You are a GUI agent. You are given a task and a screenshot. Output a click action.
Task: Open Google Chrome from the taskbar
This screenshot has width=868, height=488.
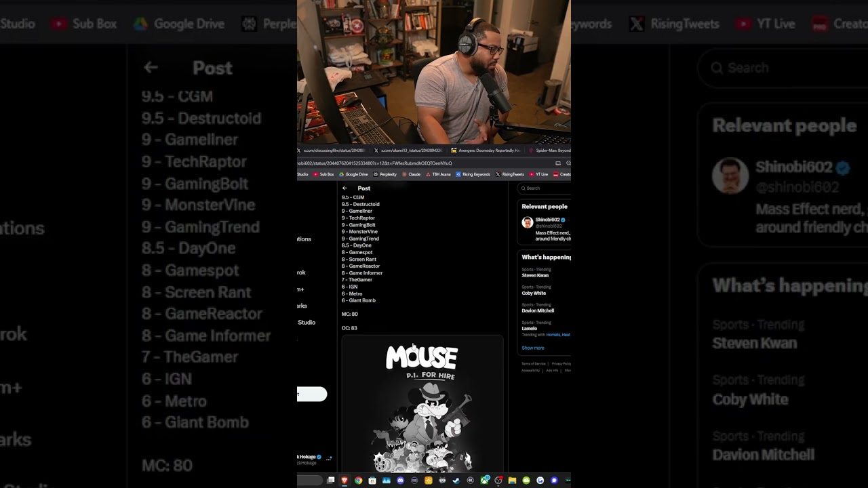pyautogui.click(x=359, y=481)
